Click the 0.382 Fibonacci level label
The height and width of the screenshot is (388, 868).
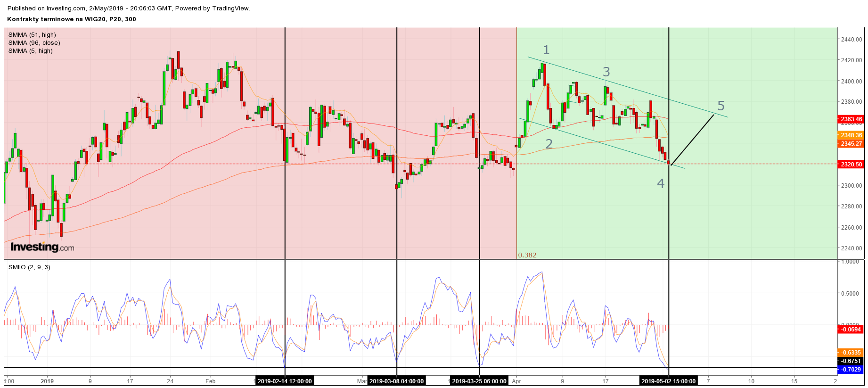(x=527, y=255)
